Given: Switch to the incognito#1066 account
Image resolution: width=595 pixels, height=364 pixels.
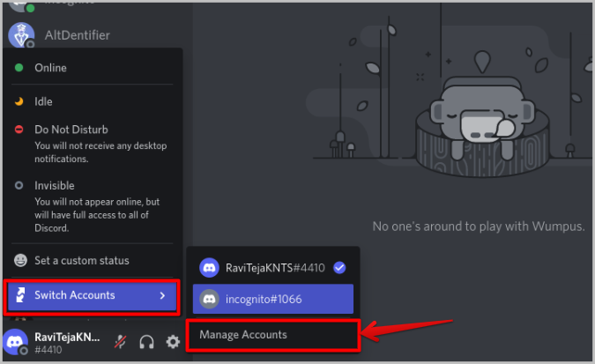Looking at the screenshot, I should click(x=273, y=299).
